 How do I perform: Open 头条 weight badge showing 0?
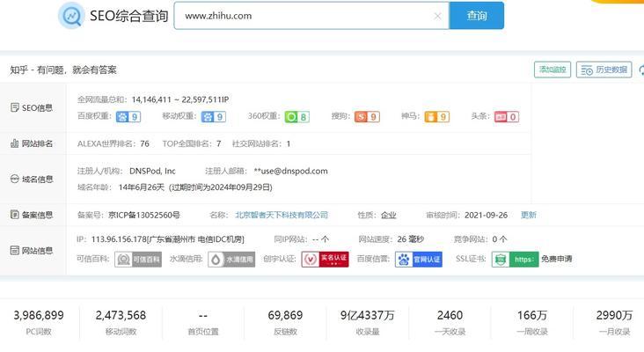(x=507, y=117)
